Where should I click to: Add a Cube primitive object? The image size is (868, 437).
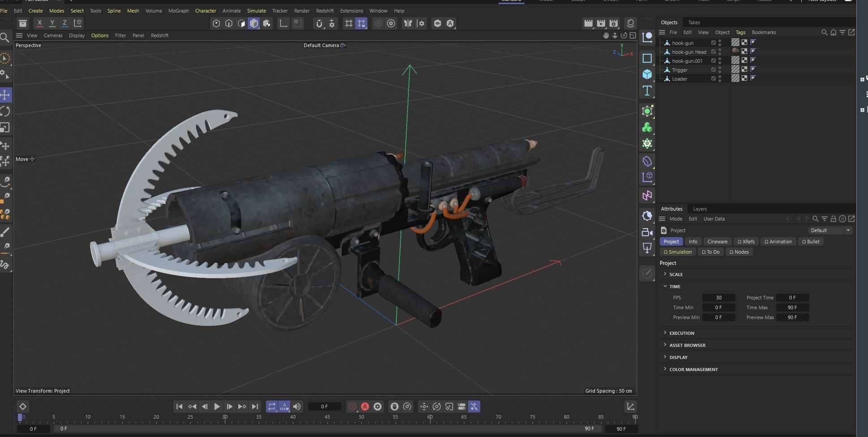[647, 74]
